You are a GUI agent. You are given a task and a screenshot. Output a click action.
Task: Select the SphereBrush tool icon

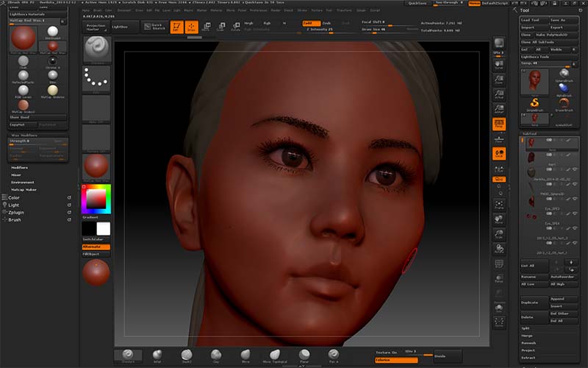(x=564, y=75)
